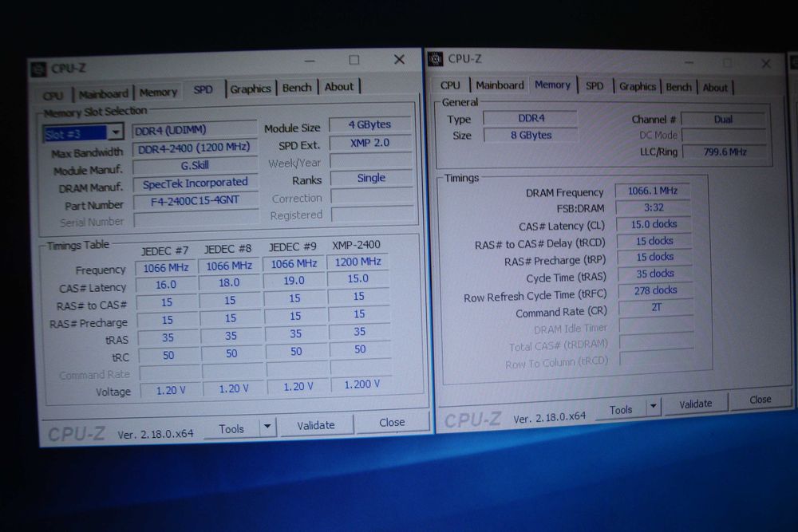Click CPU-Z title bar icon in right window

[436, 60]
